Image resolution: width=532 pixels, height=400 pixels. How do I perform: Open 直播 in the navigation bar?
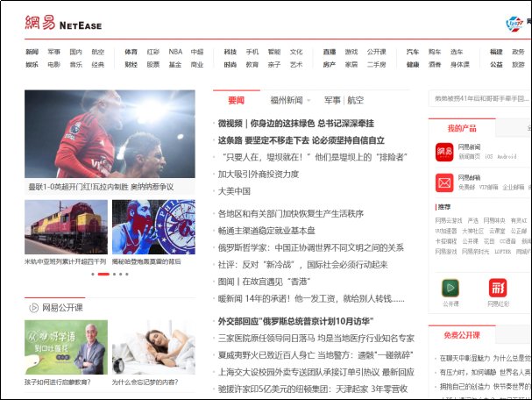[x=330, y=52]
